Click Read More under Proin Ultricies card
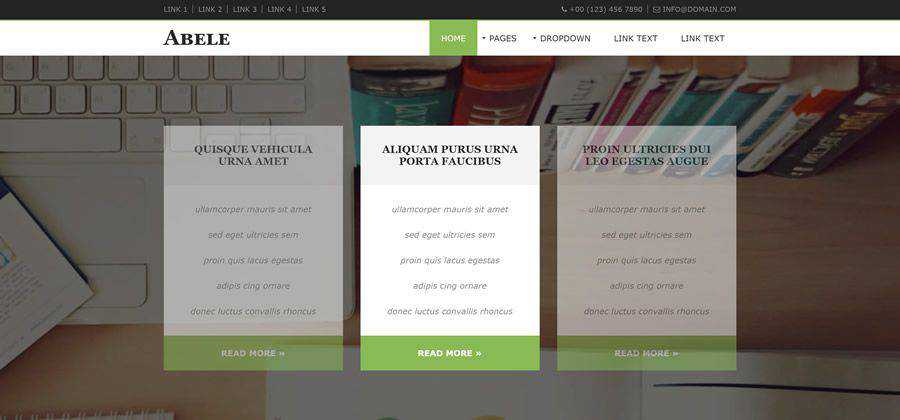This screenshot has width=900, height=420. [647, 353]
